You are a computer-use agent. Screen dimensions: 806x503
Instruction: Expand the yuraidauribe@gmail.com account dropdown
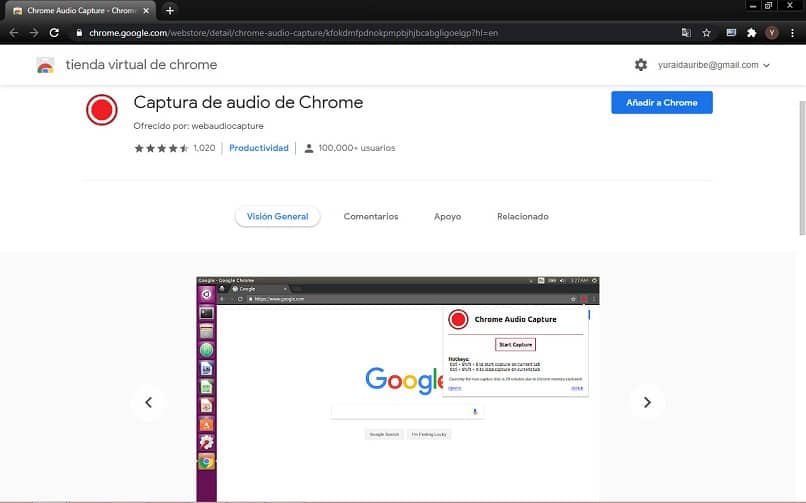(713, 65)
